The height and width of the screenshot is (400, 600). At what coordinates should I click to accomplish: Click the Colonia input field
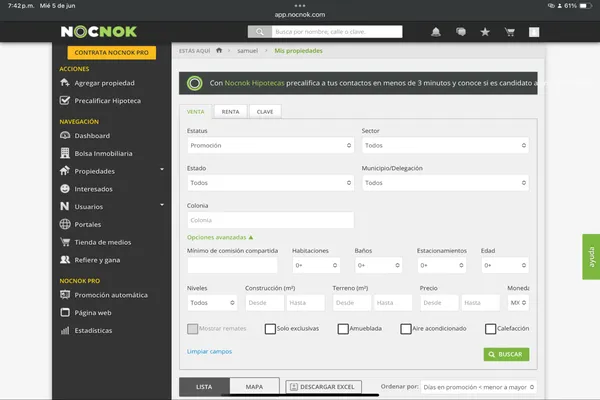coord(270,220)
